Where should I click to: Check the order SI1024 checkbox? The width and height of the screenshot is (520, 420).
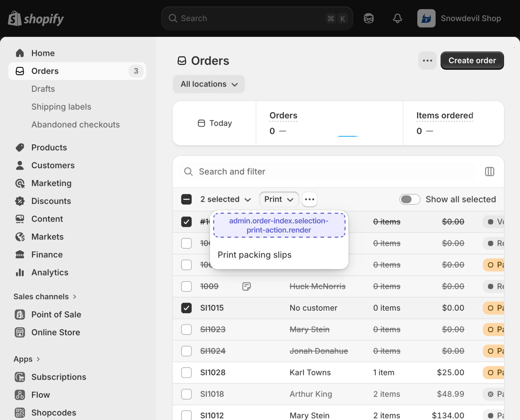tap(186, 351)
